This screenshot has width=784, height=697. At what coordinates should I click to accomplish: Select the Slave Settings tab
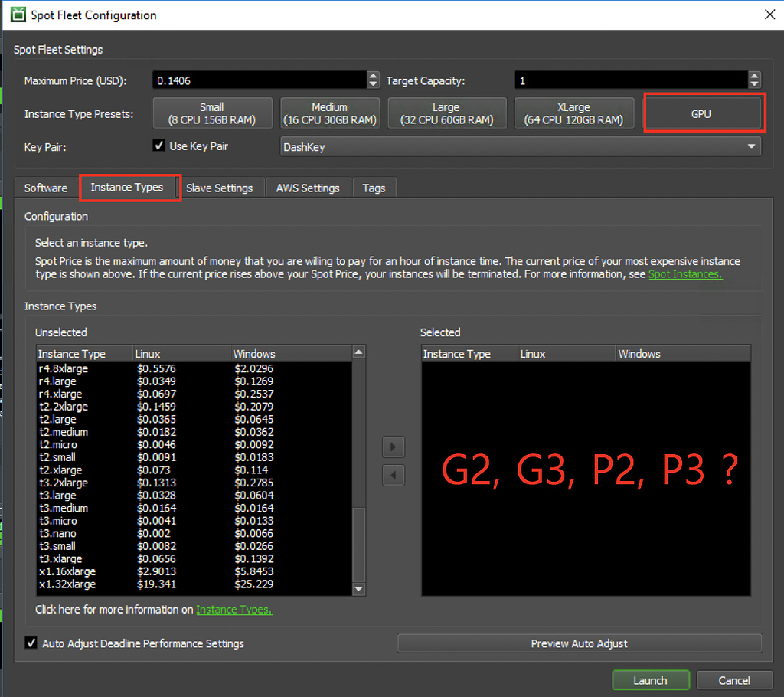point(219,188)
